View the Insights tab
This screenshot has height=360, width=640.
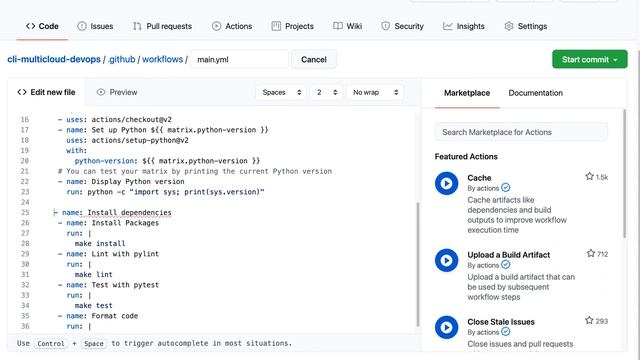coord(464,26)
